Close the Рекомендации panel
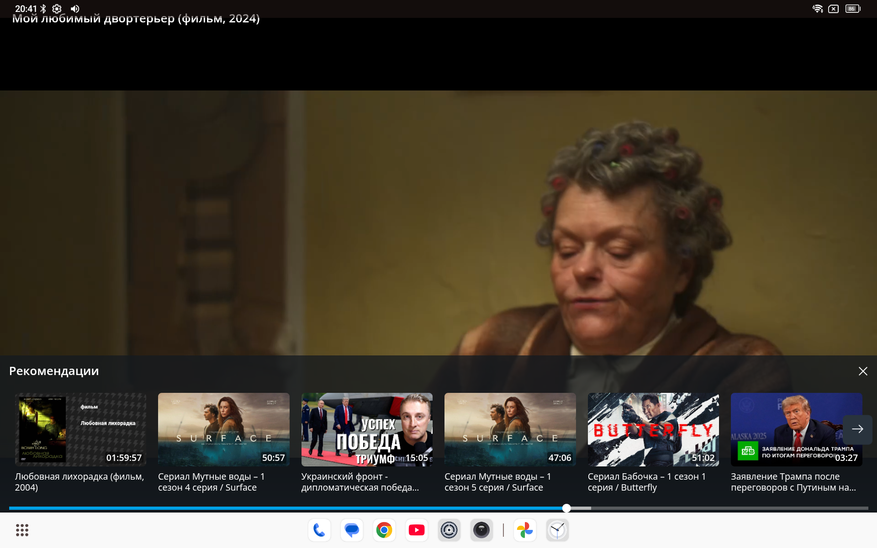 point(862,371)
